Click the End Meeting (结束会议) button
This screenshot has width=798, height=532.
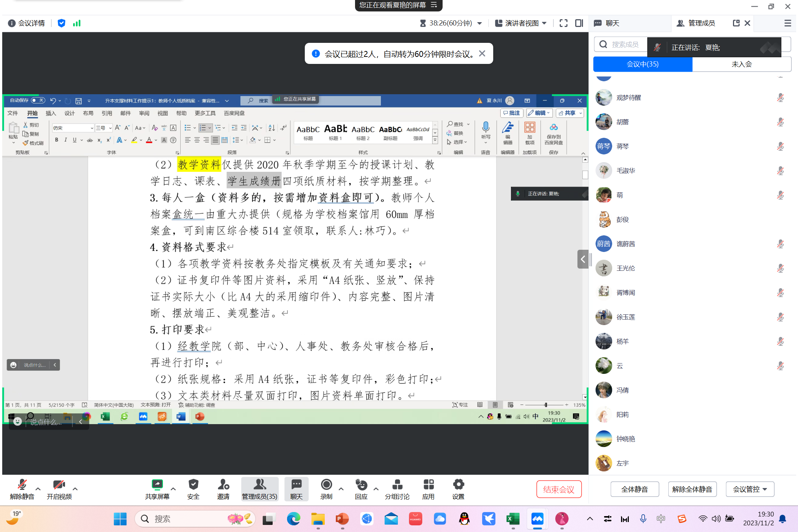tap(559, 489)
